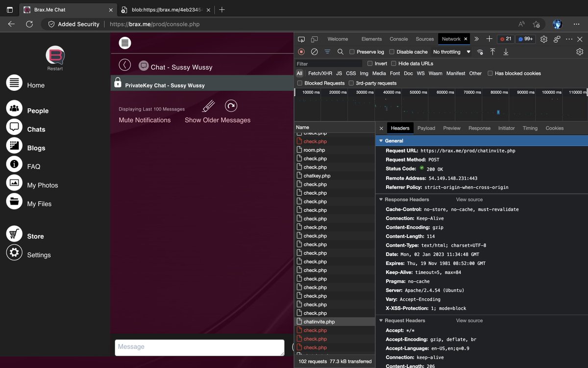The width and height of the screenshot is (588, 368).
Task: Open network search magnifier icon
Action: point(340,52)
